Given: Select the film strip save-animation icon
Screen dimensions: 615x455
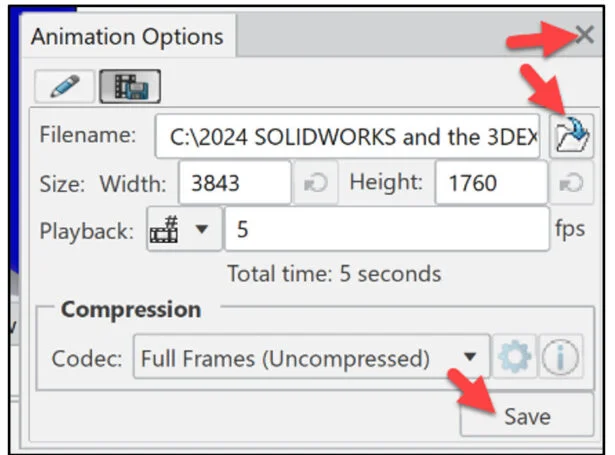Looking at the screenshot, I should click(x=130, y=87).
